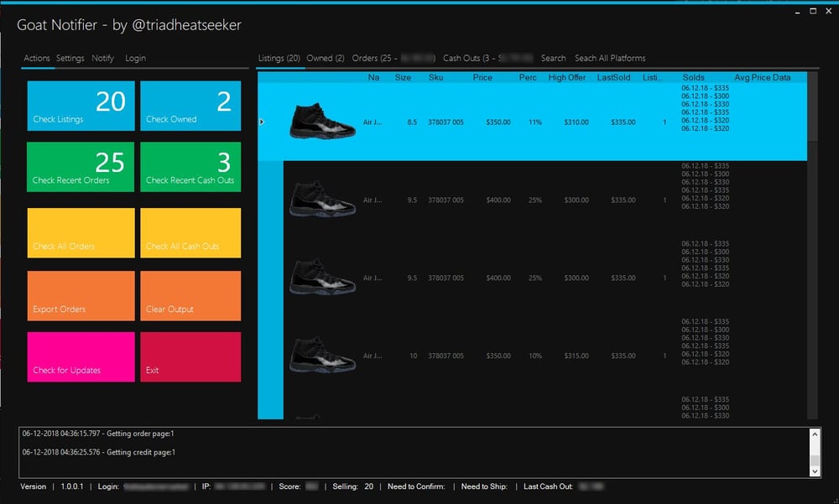Switch to the Settings tab

[x=70, y=58]
